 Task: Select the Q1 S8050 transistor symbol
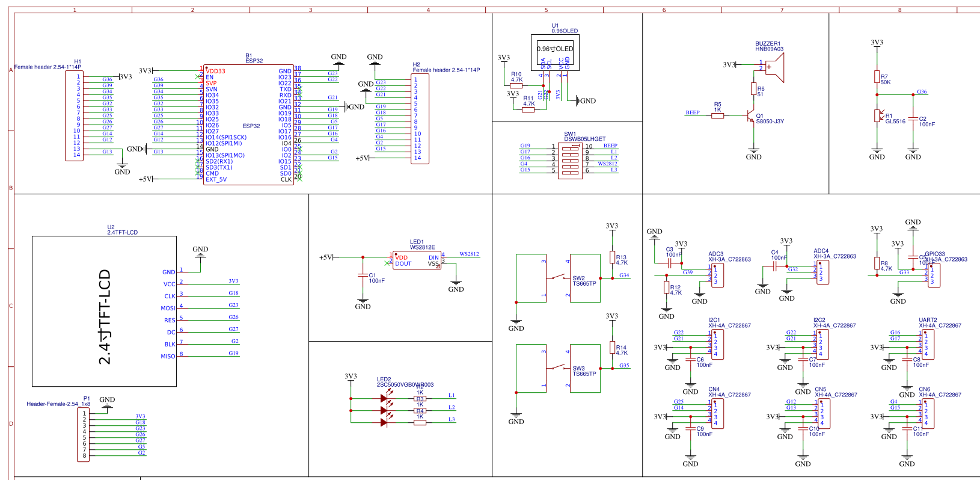click(x=750, y=117)
